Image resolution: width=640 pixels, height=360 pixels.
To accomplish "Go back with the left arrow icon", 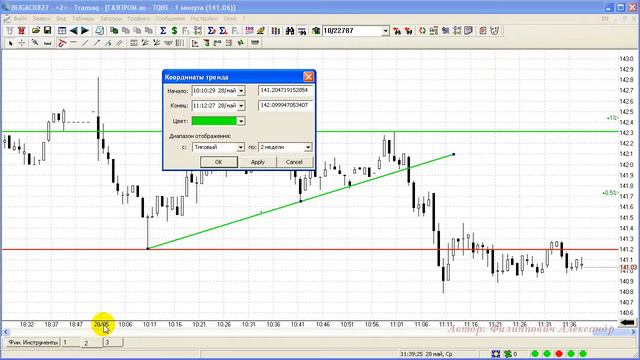I will (x=73, y=31).
